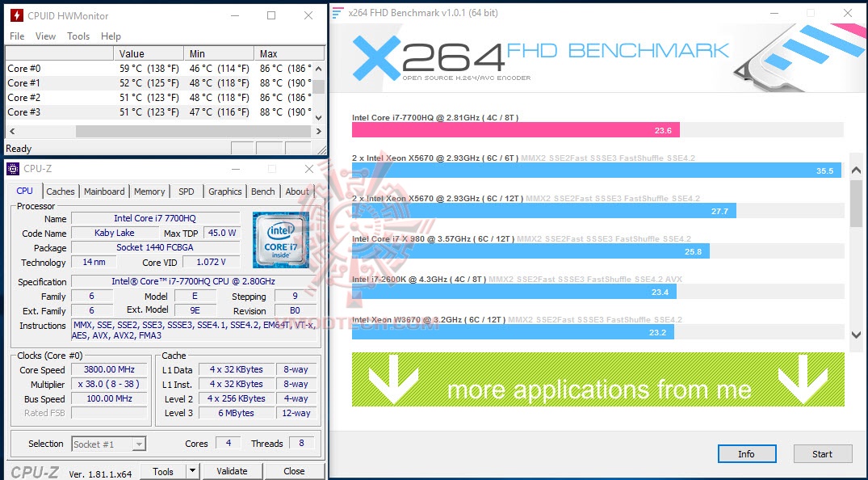The height and width of the screenshot is (480, 868).
Task: Click the pink i7-7700HQ result bar showing 23.6
Action: point(515,130)
